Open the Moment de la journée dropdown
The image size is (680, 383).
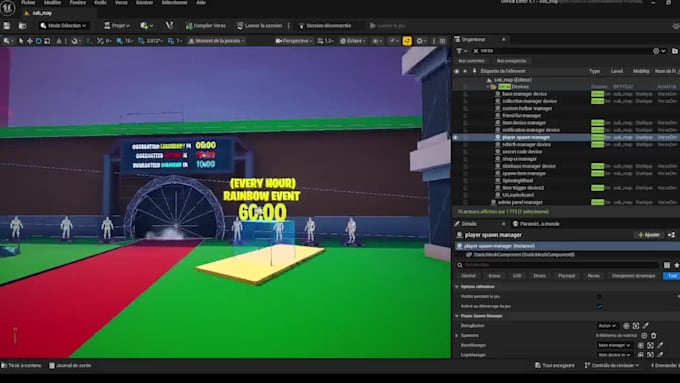point(216,41)
